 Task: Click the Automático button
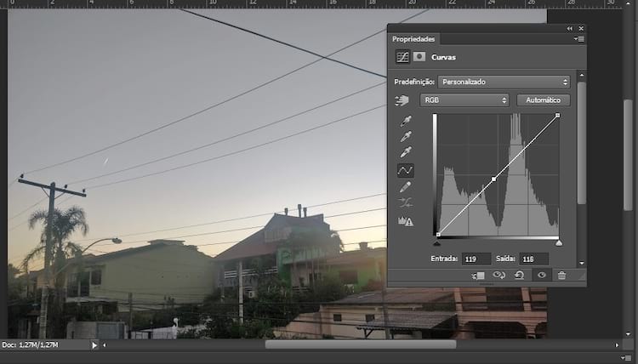544,100
